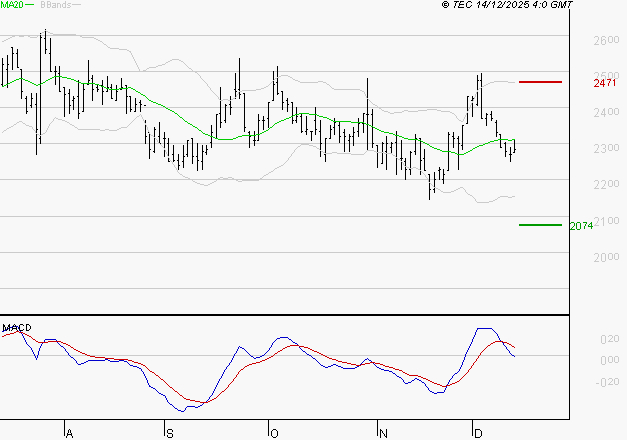Click the 2000 price axis label
The height and width of the screenshot is (440, 627).
pos(606,257)
